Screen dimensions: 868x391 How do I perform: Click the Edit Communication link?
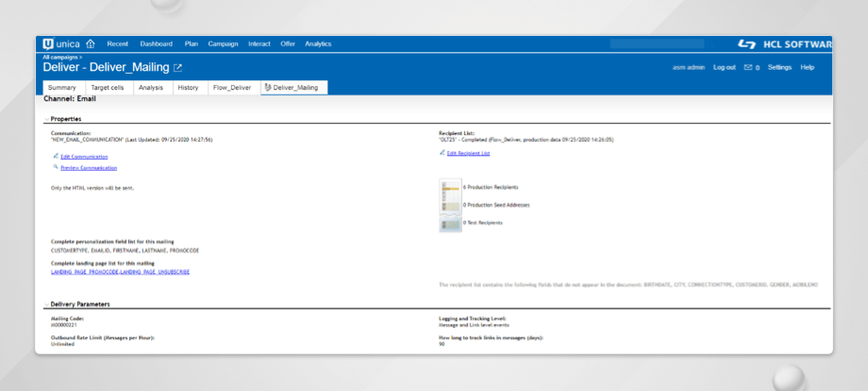pyautogui.click(x=84, y=158)
